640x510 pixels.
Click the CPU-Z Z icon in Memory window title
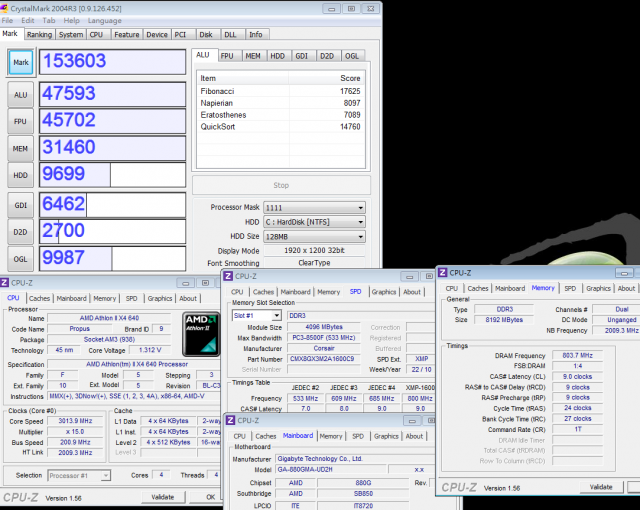pyautogui.click(x=442, y=273)
